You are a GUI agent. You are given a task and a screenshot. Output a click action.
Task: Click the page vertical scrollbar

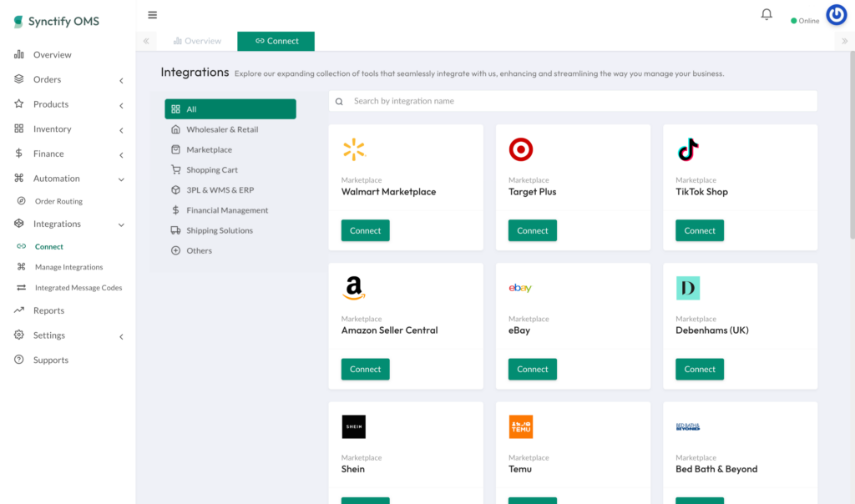click(852, 145)
